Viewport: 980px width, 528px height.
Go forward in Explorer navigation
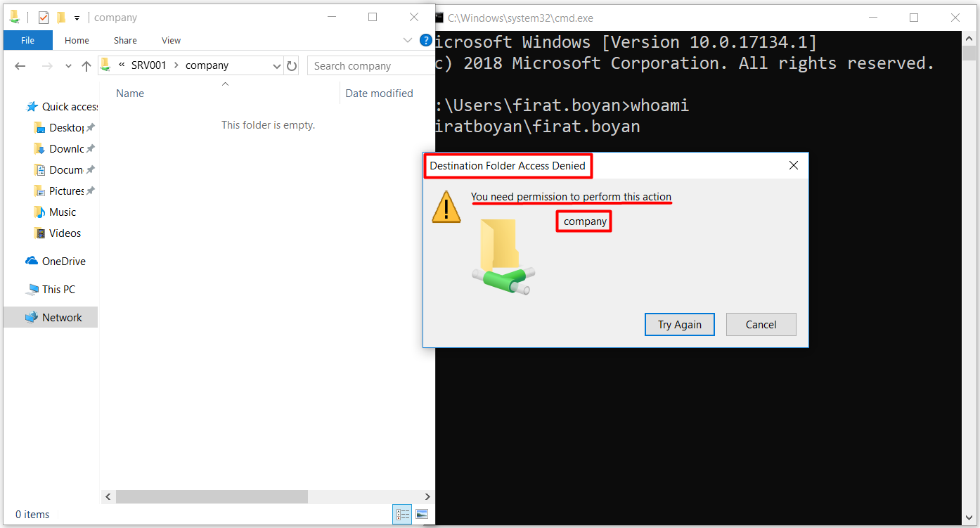(x=46, y=65)
